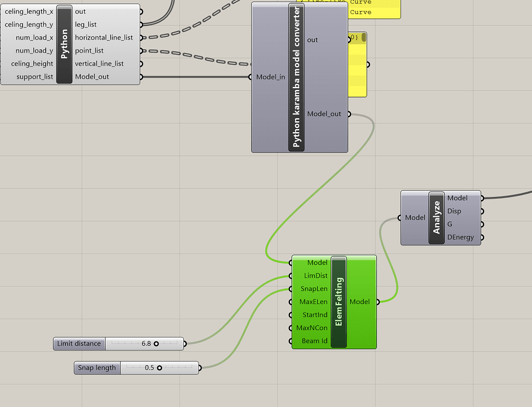
Task: Click the Model output port of Elem Felting
Action: [378, 301]
